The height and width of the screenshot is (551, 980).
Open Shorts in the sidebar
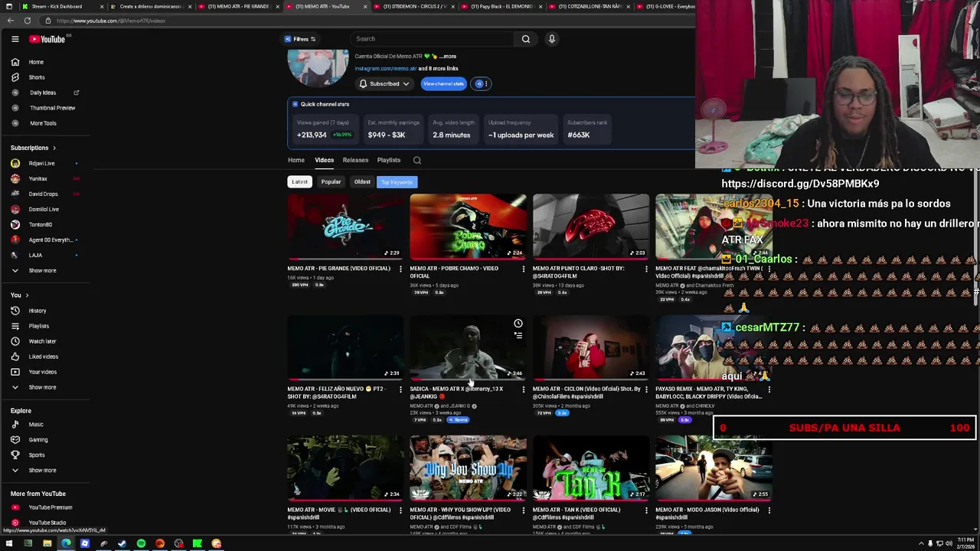(44, 77)
